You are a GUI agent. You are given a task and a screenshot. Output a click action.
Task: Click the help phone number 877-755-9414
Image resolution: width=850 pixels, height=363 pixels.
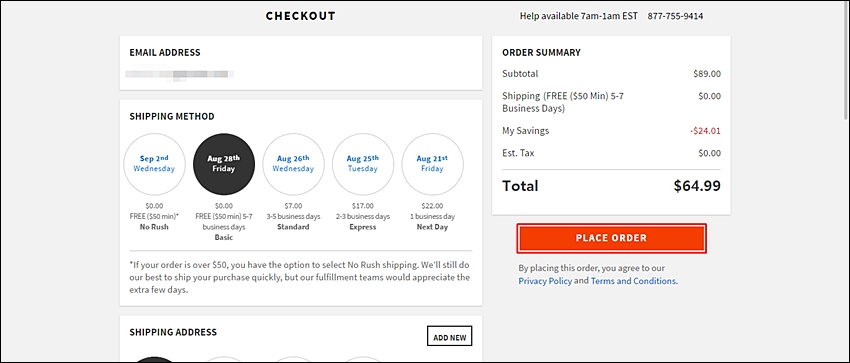675,16
